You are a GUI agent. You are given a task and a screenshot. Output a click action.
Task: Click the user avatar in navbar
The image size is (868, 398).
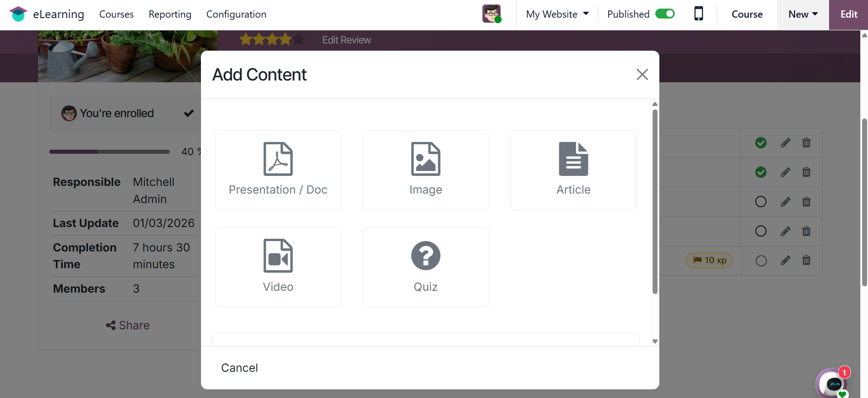tap(491, 14)
